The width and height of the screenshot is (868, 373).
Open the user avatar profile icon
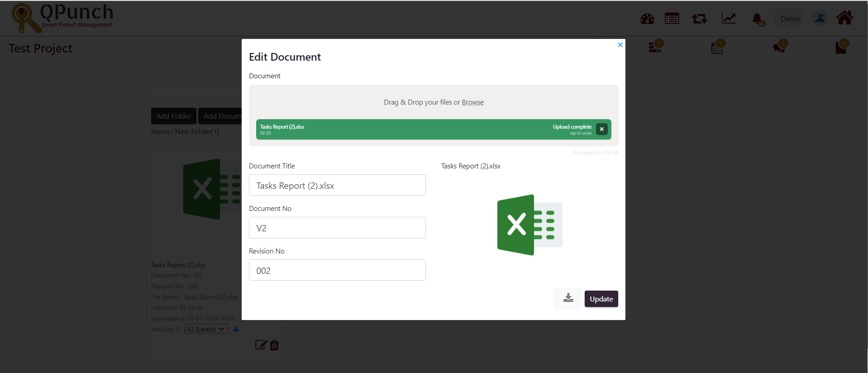820,18
